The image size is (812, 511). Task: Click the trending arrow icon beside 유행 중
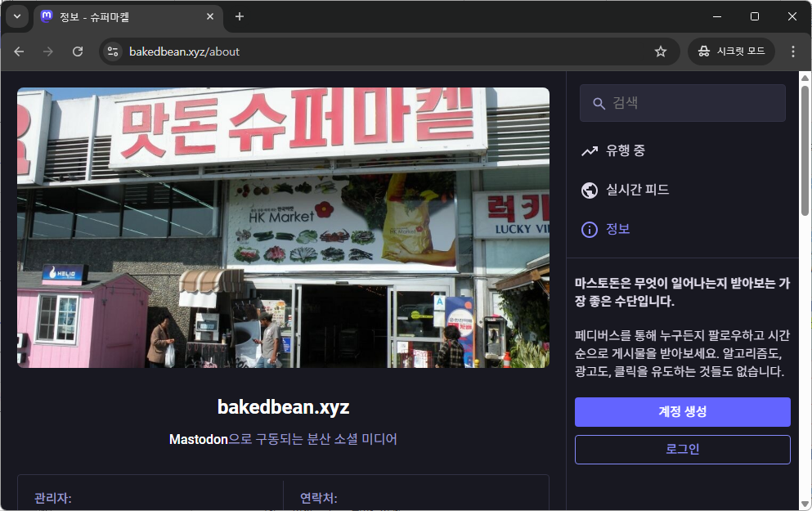(589, 150)
